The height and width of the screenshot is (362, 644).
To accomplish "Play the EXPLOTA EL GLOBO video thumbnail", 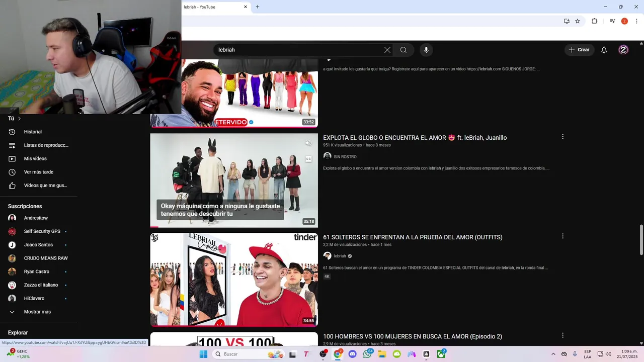I will point(234,180).
